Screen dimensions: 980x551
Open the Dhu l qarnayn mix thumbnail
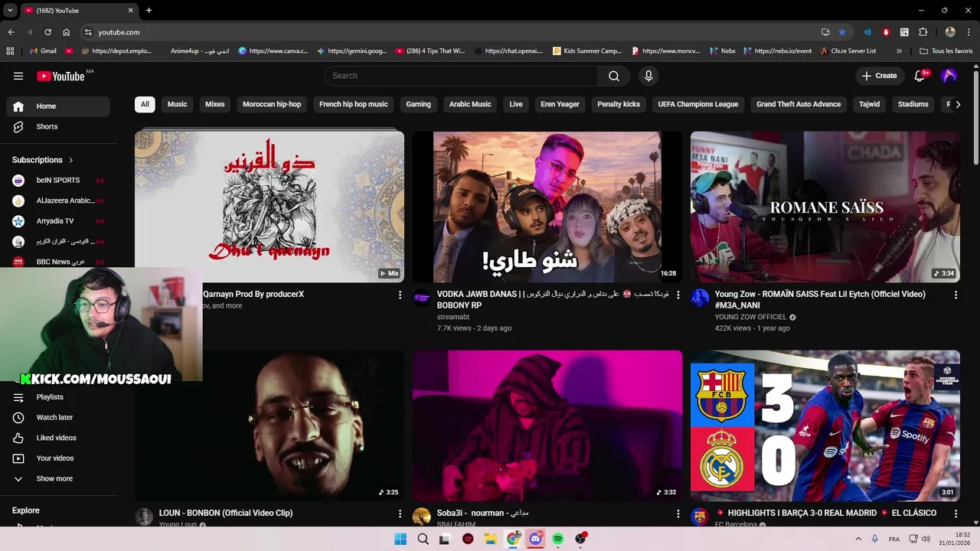tap(269, 207)
